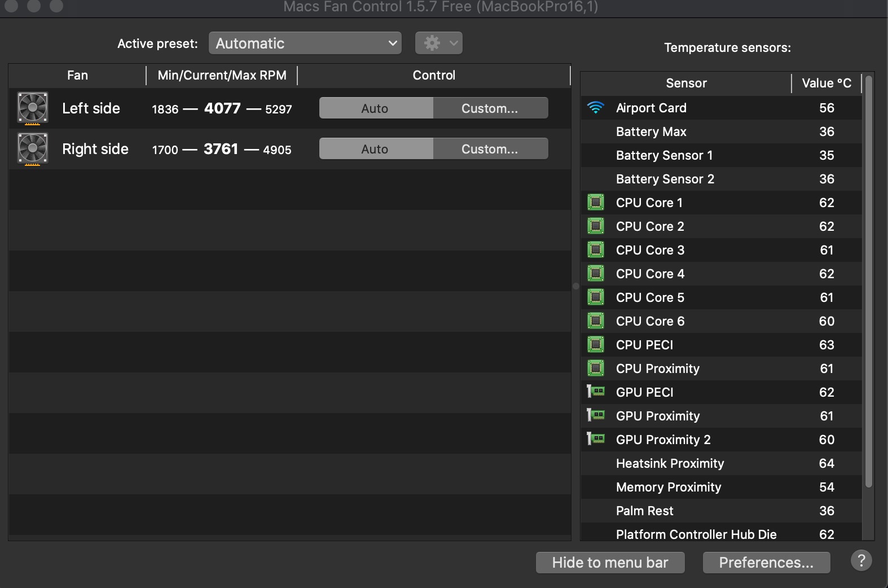The width and height of the screenshot is (888, 588).
Task: Click Hide to menu bar button
Action: coord(610,562)
